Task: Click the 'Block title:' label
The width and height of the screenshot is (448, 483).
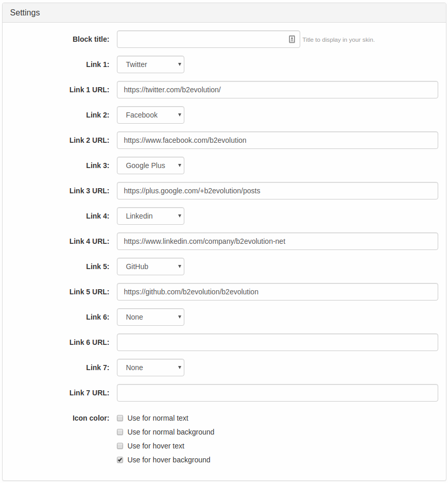Action: [91, 39]
